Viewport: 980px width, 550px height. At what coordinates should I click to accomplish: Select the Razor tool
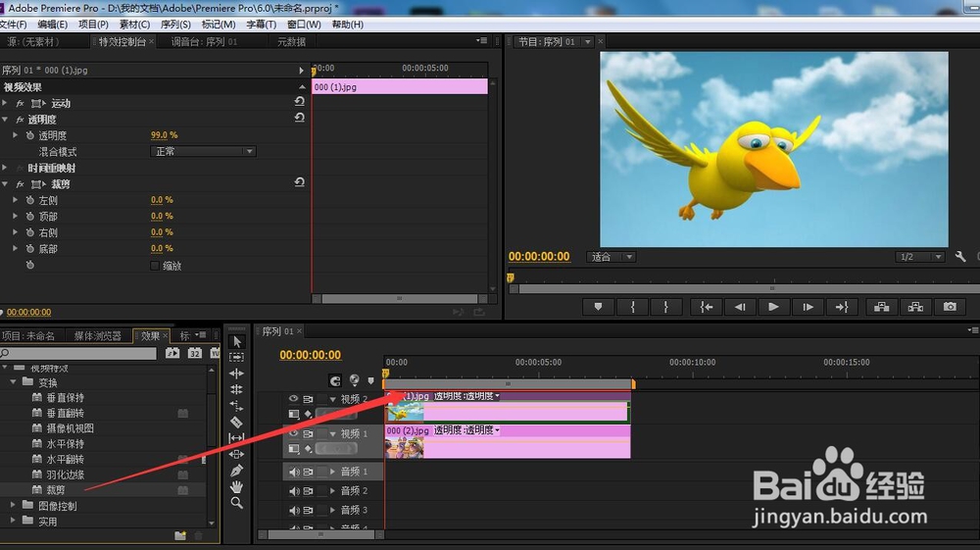[x=237, y=422]
